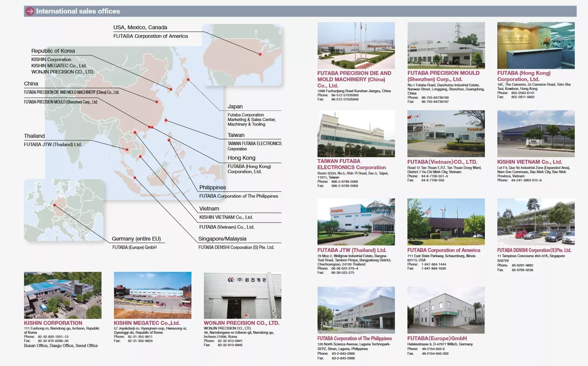Click the China label on the map
Screen dimensions: 588x366
[x=31, y=84]
